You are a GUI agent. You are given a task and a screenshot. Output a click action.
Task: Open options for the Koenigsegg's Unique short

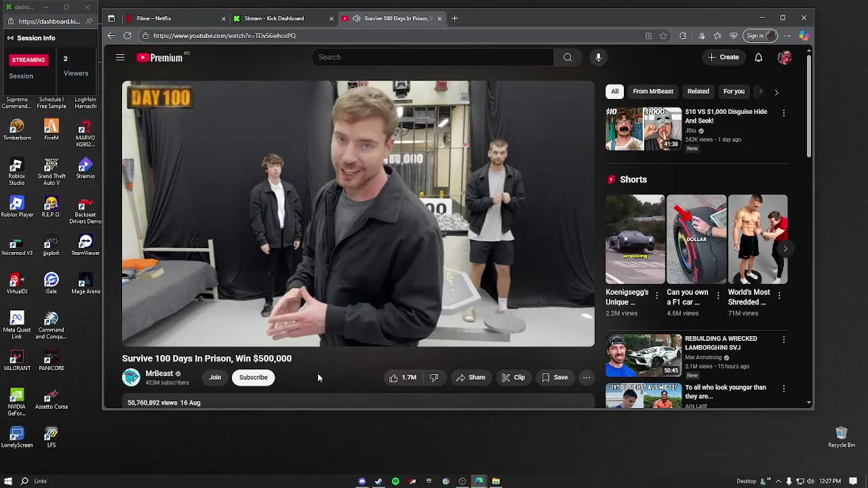coord(656,296)
